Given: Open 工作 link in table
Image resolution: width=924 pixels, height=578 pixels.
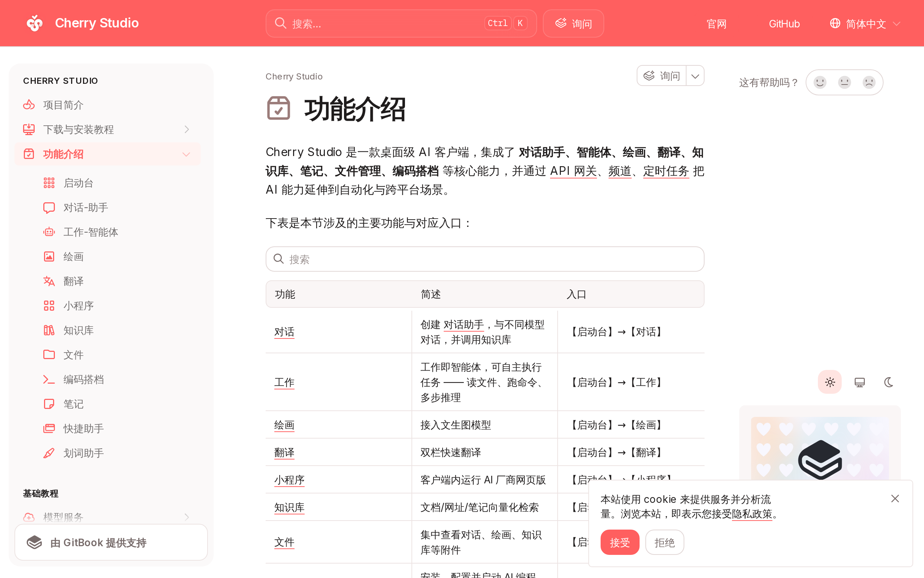Looking at the screenshot, I should pyautogui.click(x=284, y=382).
